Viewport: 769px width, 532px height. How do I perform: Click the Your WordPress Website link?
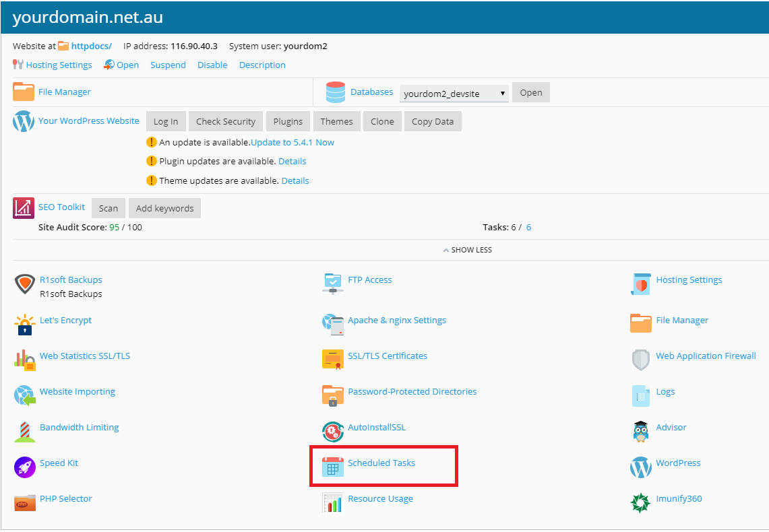[89, 121]
